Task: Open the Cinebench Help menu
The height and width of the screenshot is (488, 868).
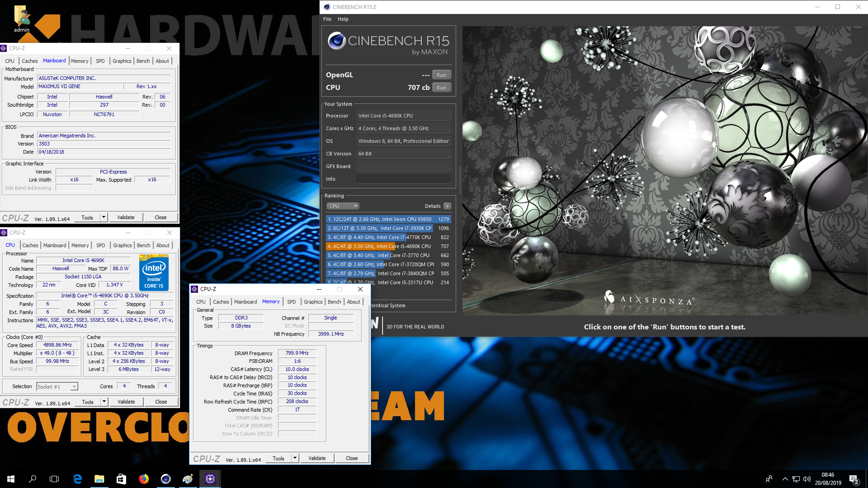Action: click(x=343, y=19)
